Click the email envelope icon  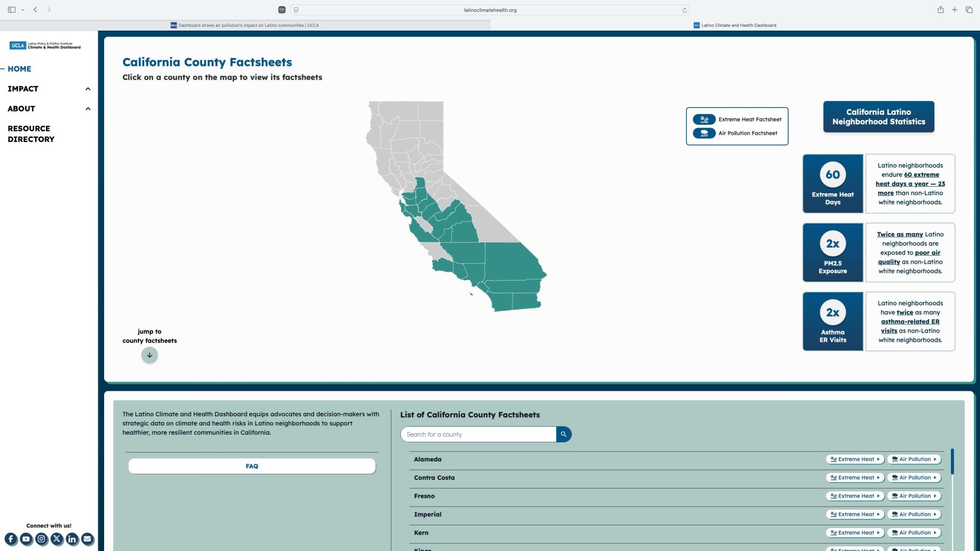tap(87, 539)
